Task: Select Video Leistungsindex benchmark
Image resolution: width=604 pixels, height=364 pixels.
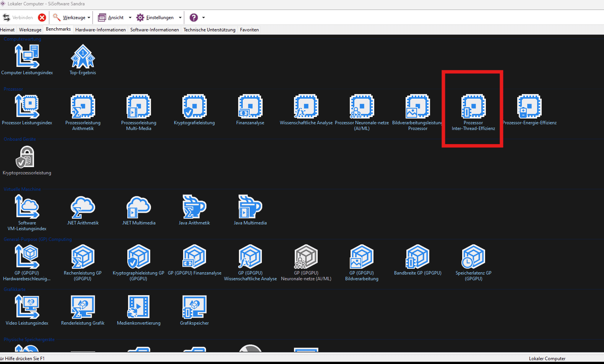Action: click(x=27, y=310)
